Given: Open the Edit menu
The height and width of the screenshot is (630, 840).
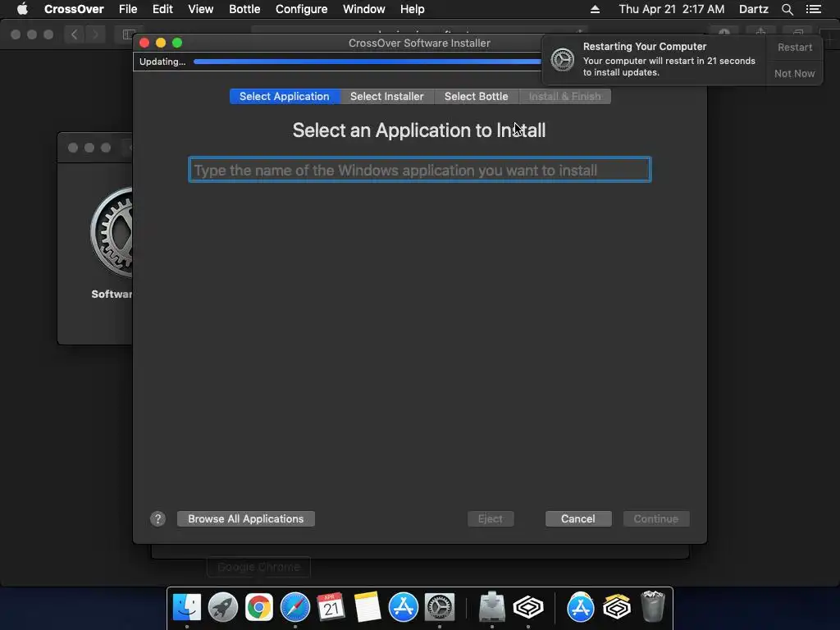Looking at the screenshot, I should coord(162,9).
